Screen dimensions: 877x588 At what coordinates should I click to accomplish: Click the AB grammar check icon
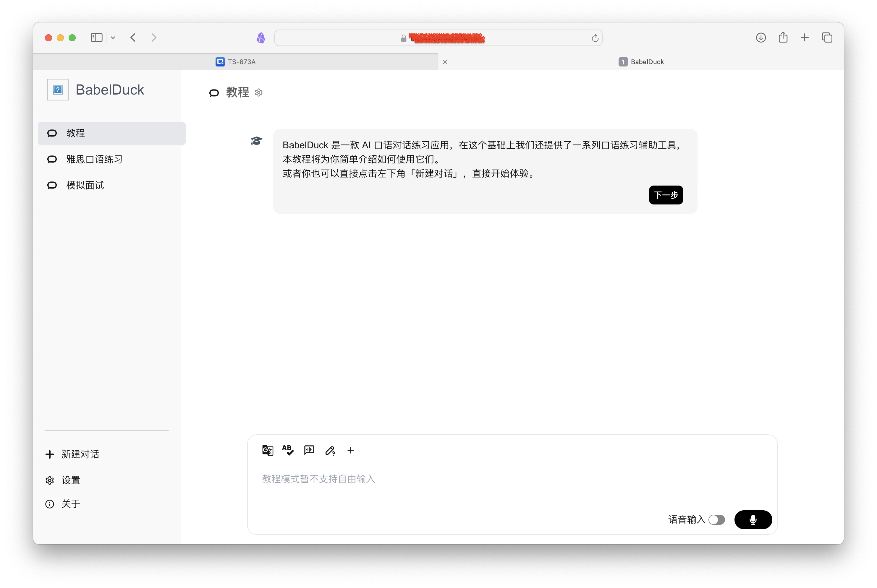coord(288,450)
